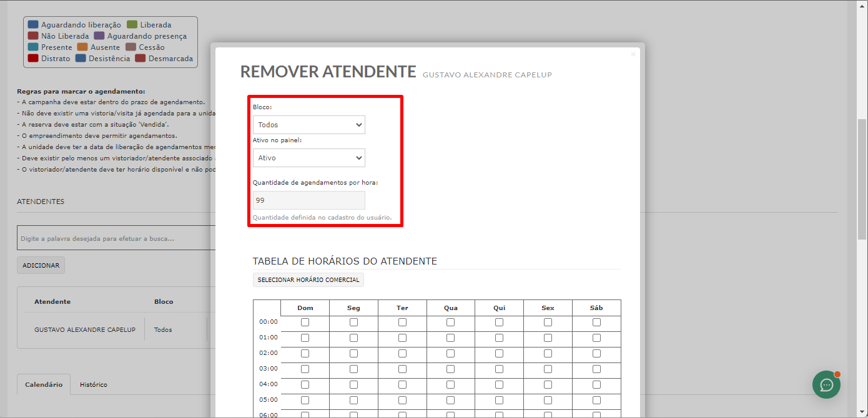Viewport: 868px width, 418px height.
Task: Click the purple Aguardando presença swatch
Action: click(99, 36)
